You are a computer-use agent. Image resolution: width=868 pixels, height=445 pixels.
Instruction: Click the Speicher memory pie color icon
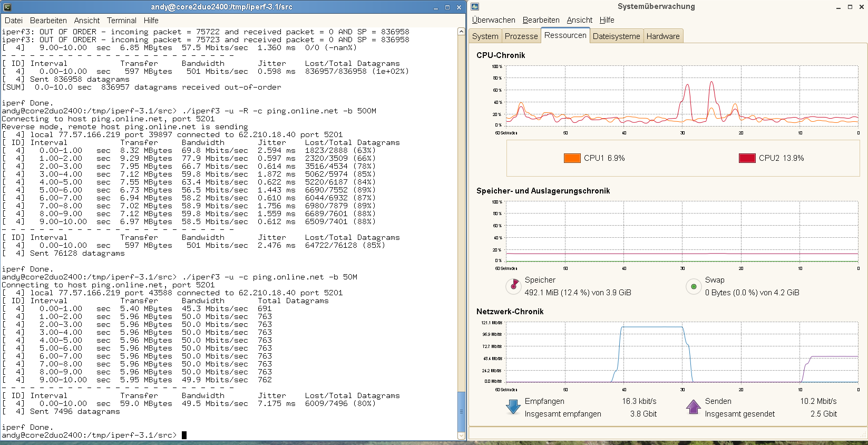click(x=513, y=286)
